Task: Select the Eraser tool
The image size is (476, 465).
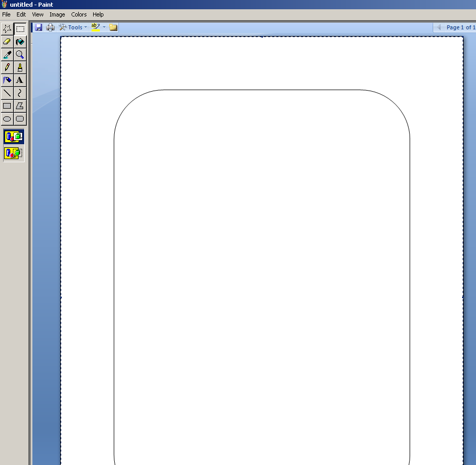Action: tap(7, 42)
